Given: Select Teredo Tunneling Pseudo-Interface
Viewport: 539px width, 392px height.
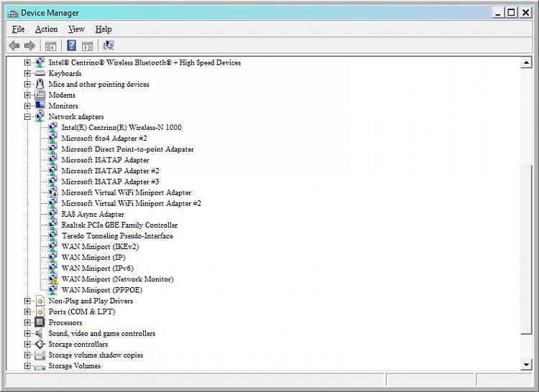Looking at the screenshot, I should point(117,235).
